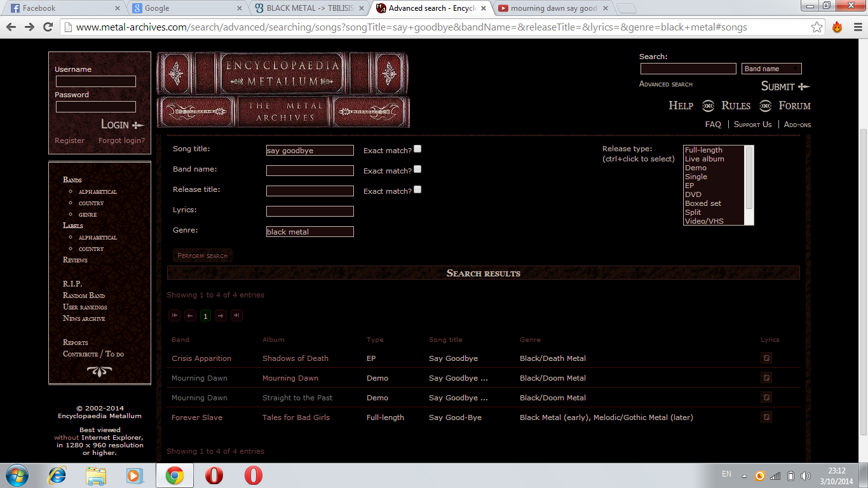Screen dimensions: 868x488
Task: Select Single in Release type list
Action: [x=696, y=177]
